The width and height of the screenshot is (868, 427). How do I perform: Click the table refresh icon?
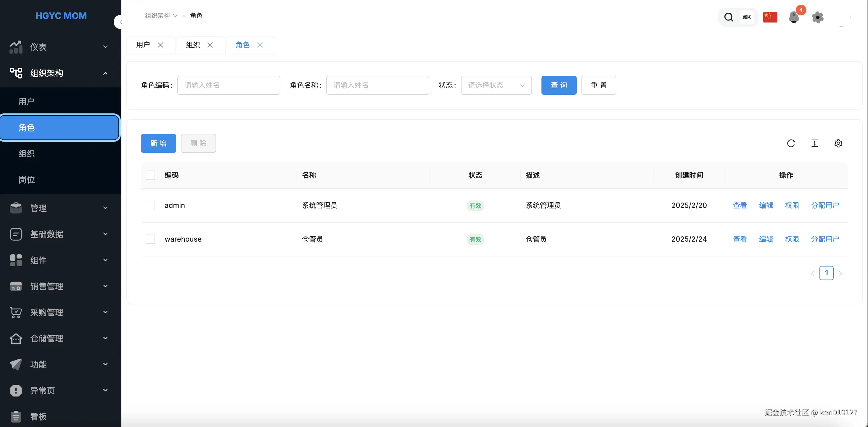[791, 143]
